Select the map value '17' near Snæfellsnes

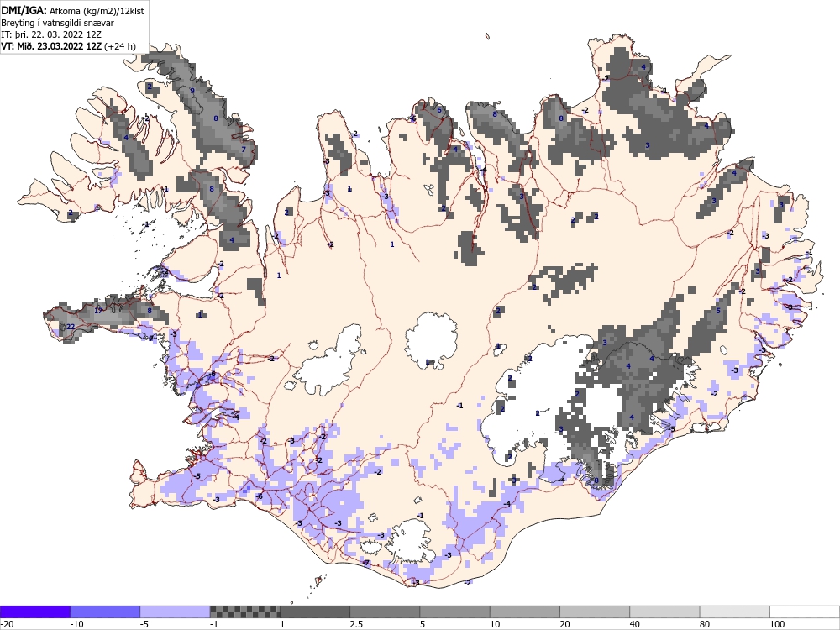click(98, 311)
